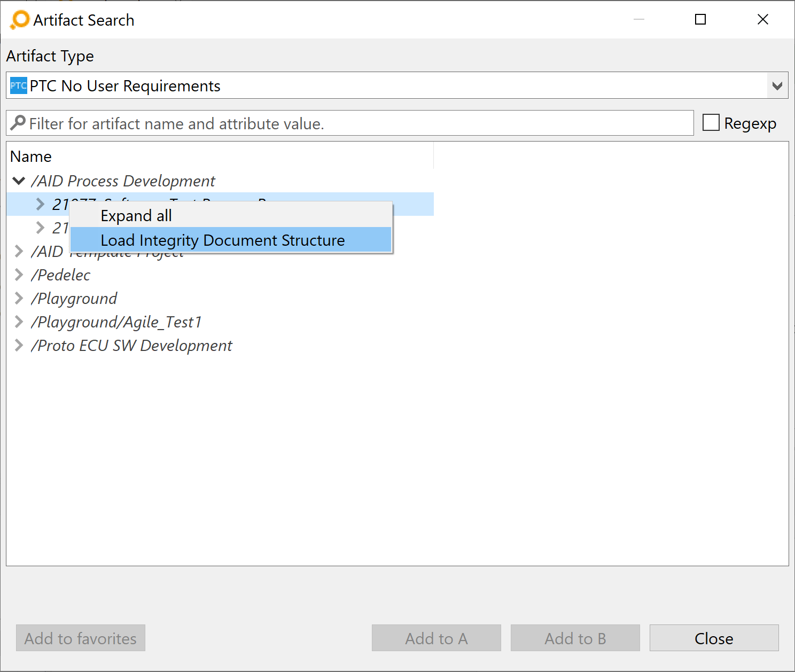Select the /Proto ECU SW Development text
The image size is (795, 672).
132,345
